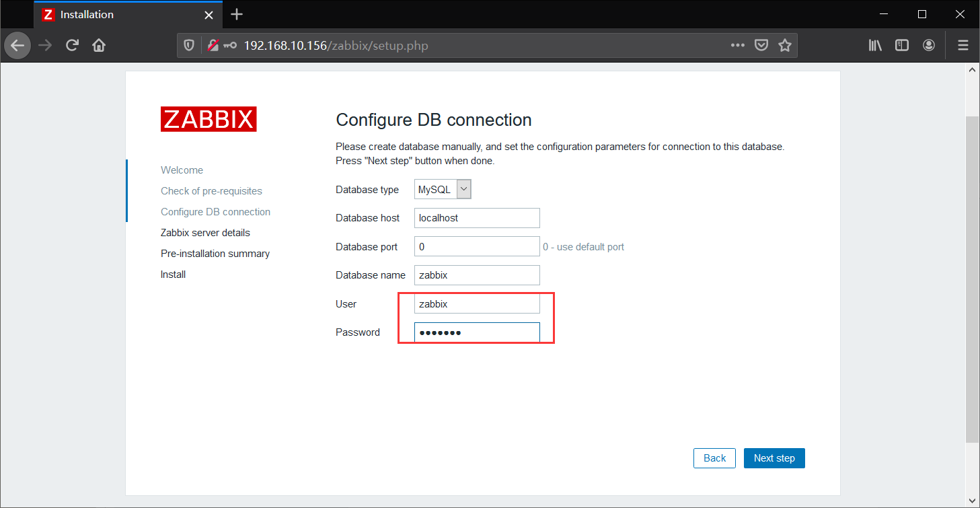Screen dimensions: 980x508
Task: Toggle the sidebar view icon
Action: [902, 46]
